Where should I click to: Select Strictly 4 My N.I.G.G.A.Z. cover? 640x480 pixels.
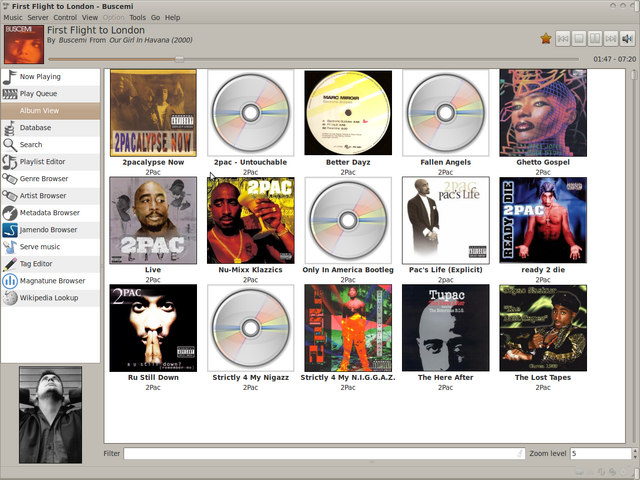pos(348,328)
